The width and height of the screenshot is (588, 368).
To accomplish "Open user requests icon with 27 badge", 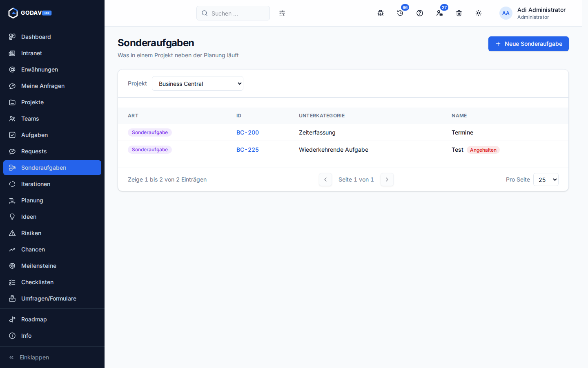I will click(439, 13).
